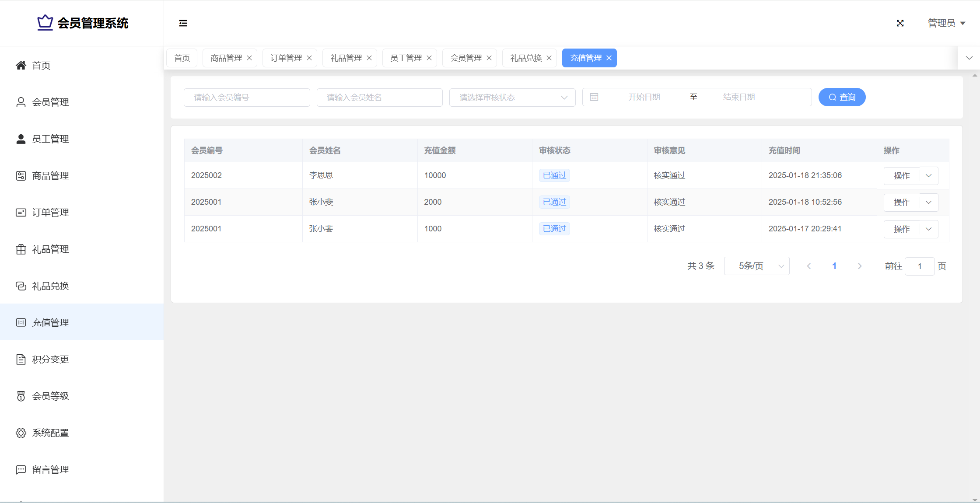
Task: Click the 操作 button in the last table row
Action: 902,229
